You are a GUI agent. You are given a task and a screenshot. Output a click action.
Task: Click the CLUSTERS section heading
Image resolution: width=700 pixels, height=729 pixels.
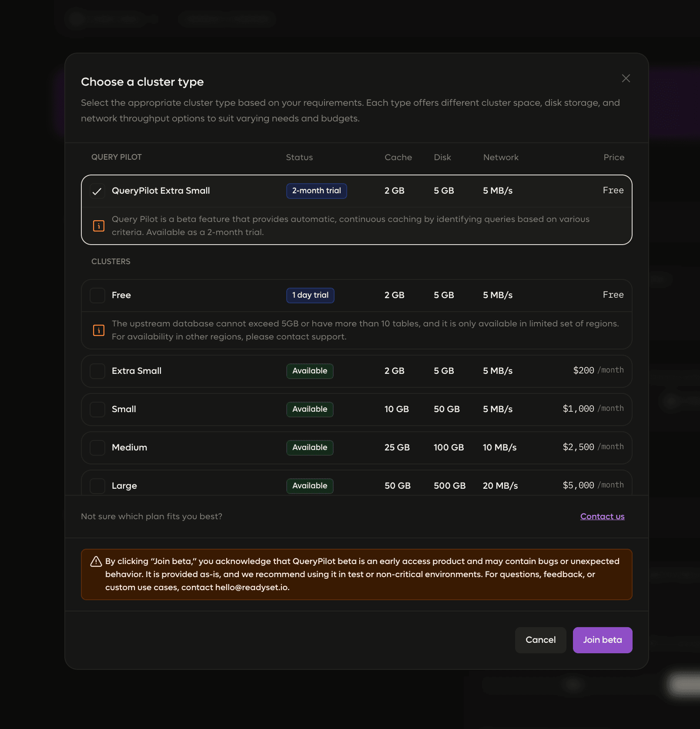111,262
